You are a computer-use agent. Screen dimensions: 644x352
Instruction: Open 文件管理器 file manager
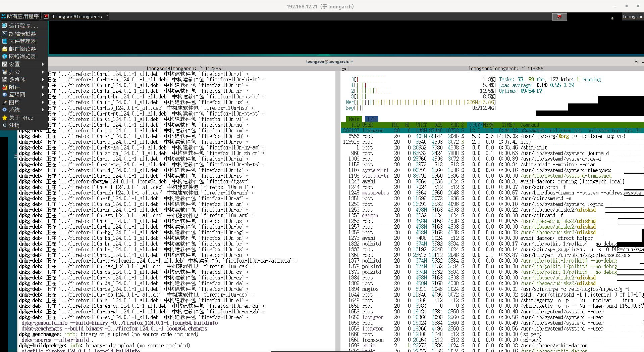(x=22, y=41)
